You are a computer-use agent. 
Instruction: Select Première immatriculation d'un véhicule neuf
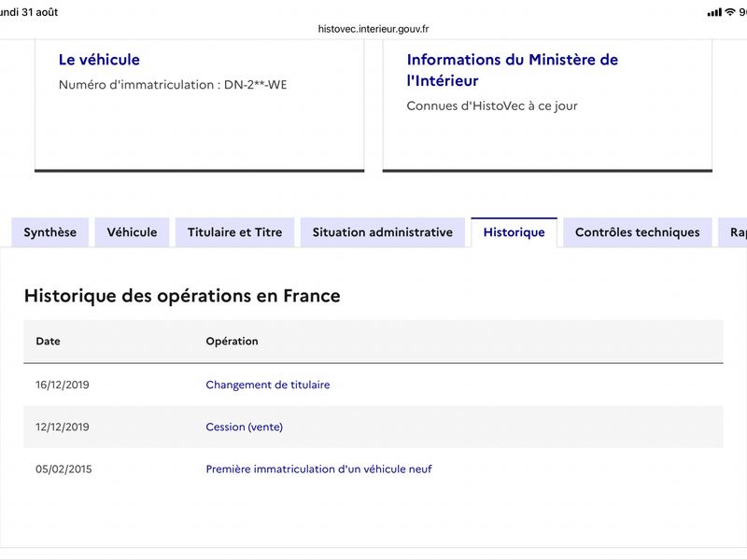(x=318, y=469)
